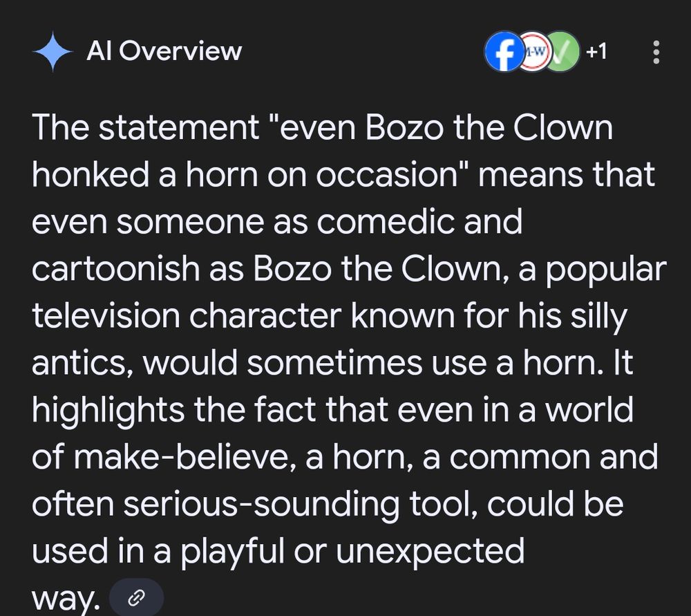This screenshot has width=691, height=616.
Task: Click the 'AI Overview' heading text
Action: coord(164,51)
